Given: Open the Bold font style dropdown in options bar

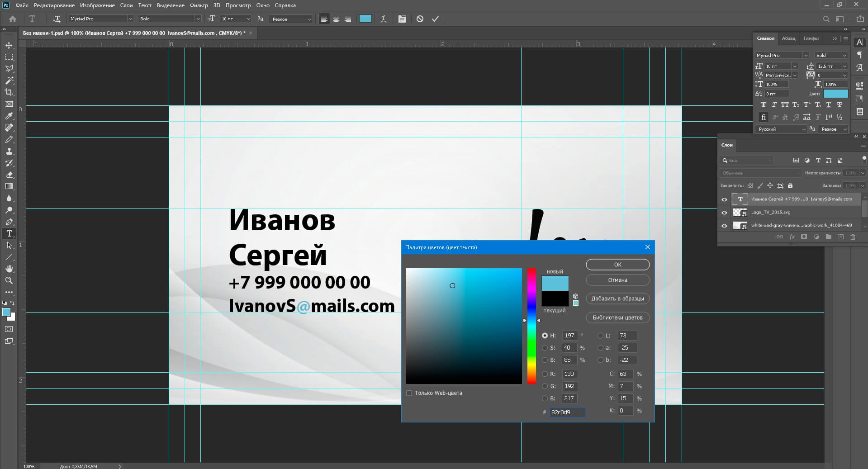Looking at the screenshot, I should tap(198, 19).
